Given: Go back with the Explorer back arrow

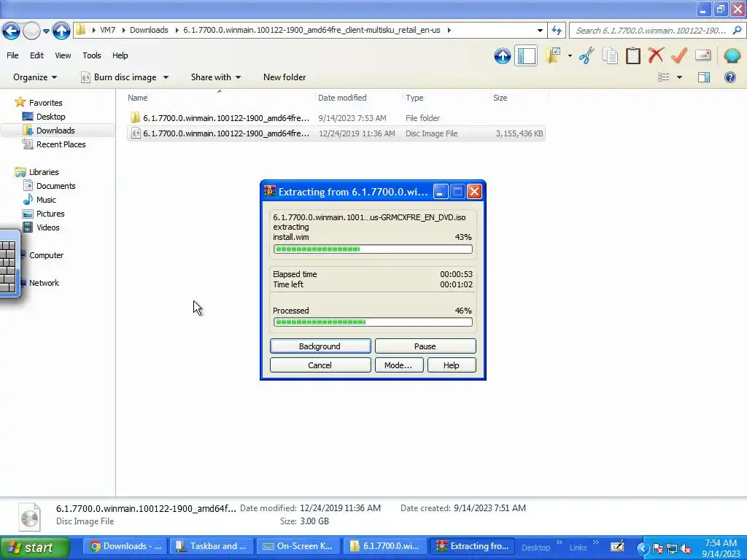Looking at the screenshot, I should pos(11,31).
